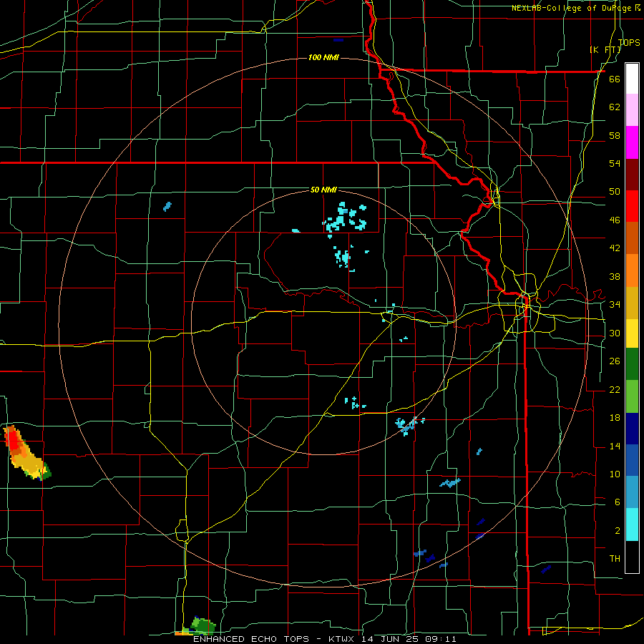This screenshot has height=644, width=644.
Task: Click the '42' scale label
Action: (615, 248)
